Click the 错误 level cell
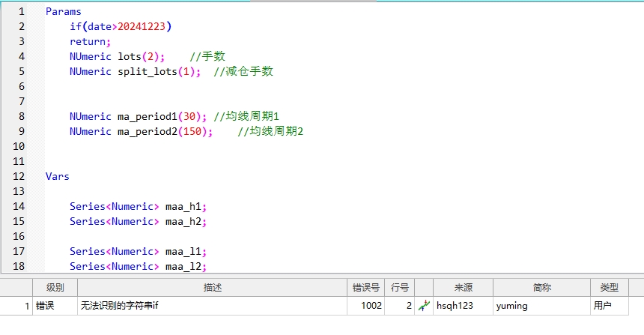Image resolution: width=644 pixels, height=335 pixels. pos(55,306)
